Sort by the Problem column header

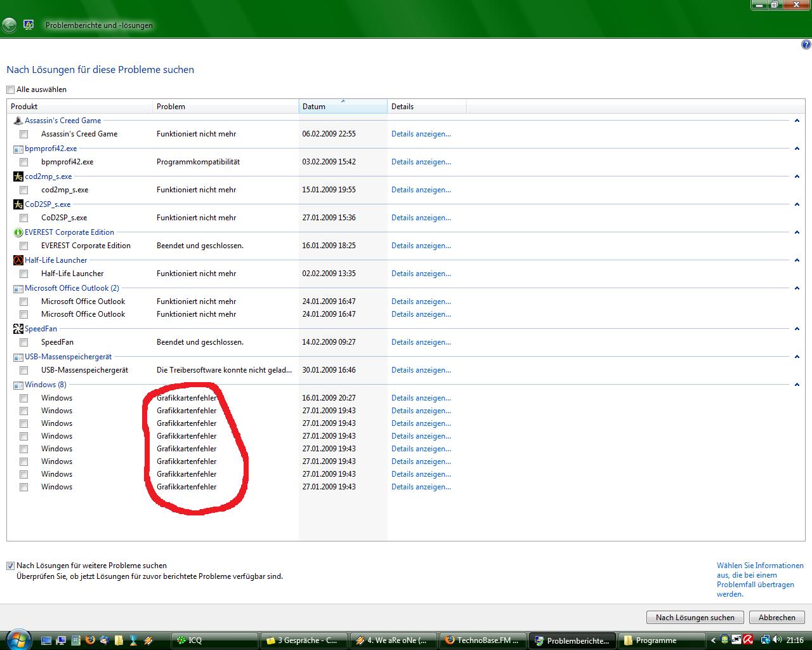click(226, 107)
